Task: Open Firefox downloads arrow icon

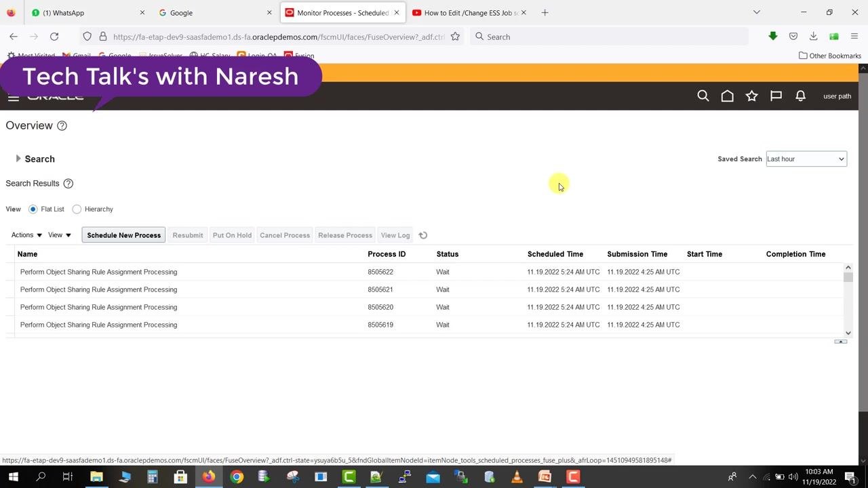Action: (813, 37)
